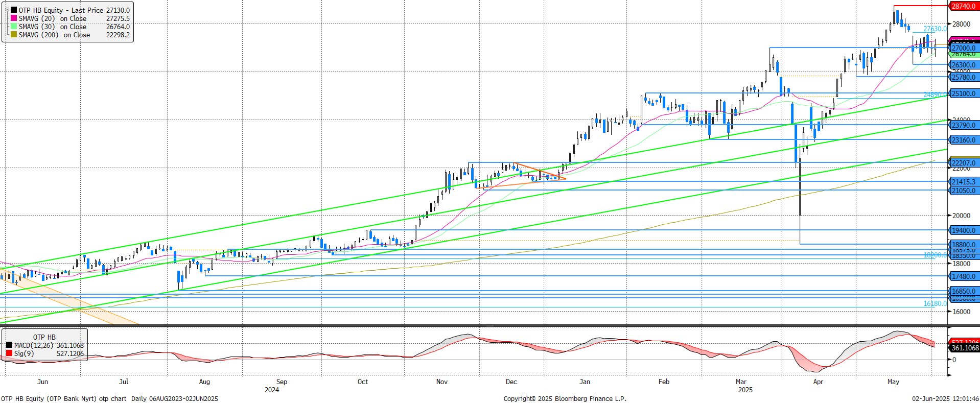Click the SMAVG (200) value 22298.2
Viewport: 980px width, 403px height.
point(118,35)
